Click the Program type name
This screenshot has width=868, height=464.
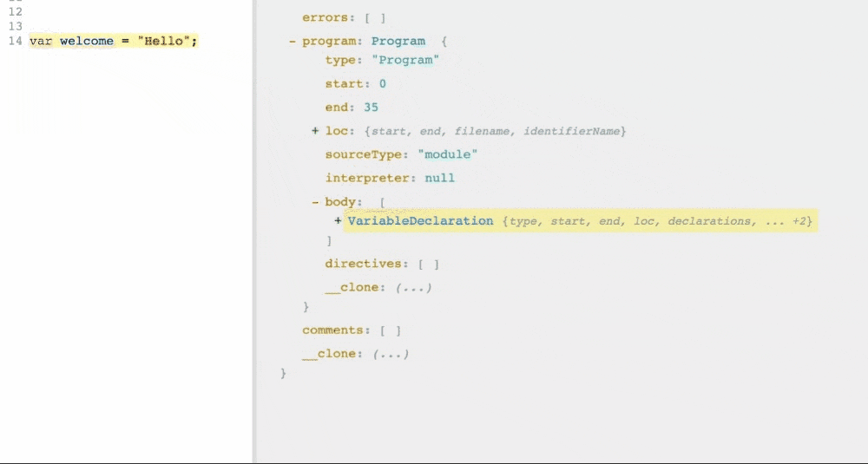click(398, 42)
